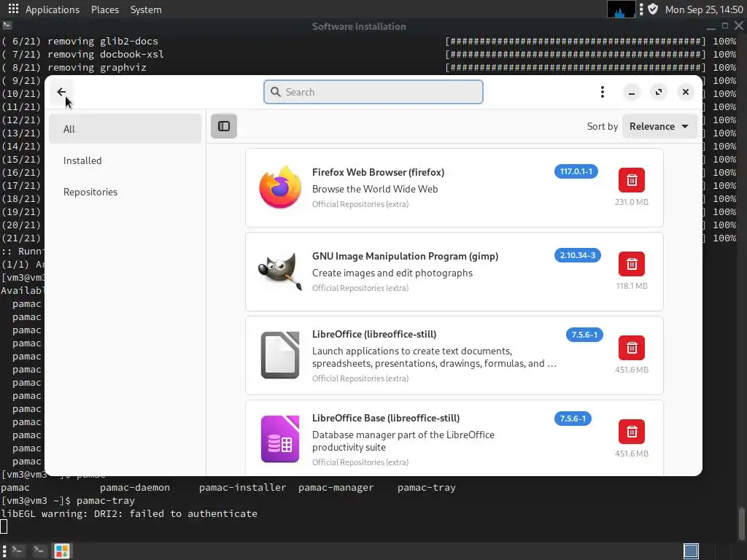
Task: Toggle the sidebar panel button
Action: [224, 126]
